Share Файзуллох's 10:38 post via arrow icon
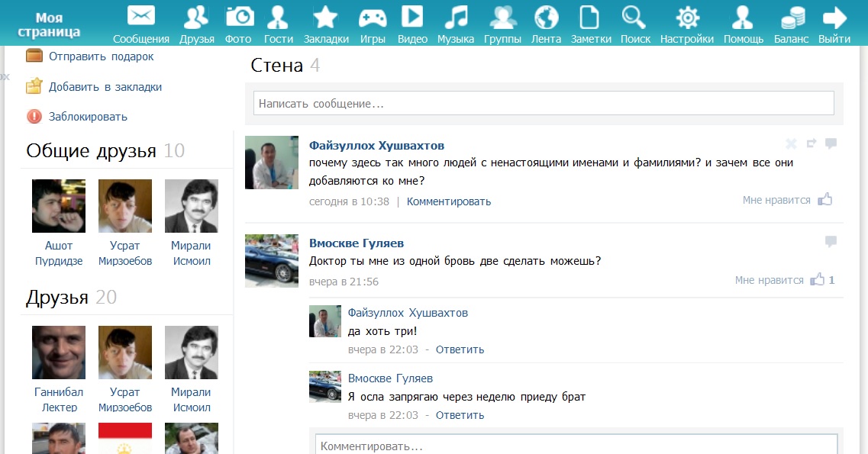This screenshot has width=868, height=454. pos(812,143)
